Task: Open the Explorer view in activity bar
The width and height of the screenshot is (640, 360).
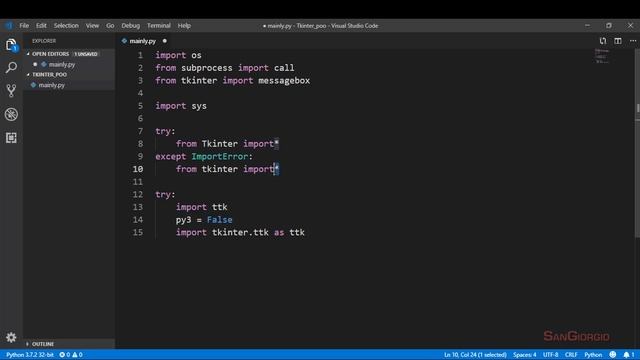Action: coord(11,44)
